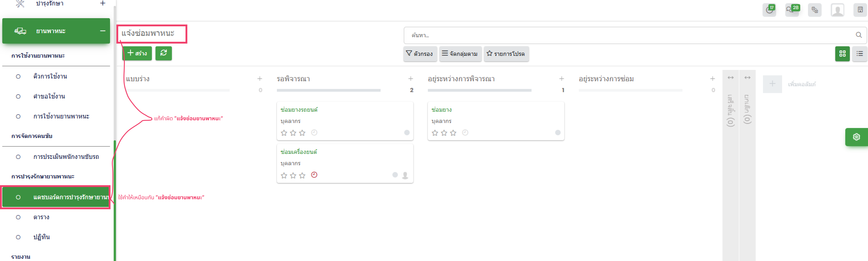Set first star priority on ซ่อมยางรถยนต์ card
The image size is (868, 261).
coord(284,133)
